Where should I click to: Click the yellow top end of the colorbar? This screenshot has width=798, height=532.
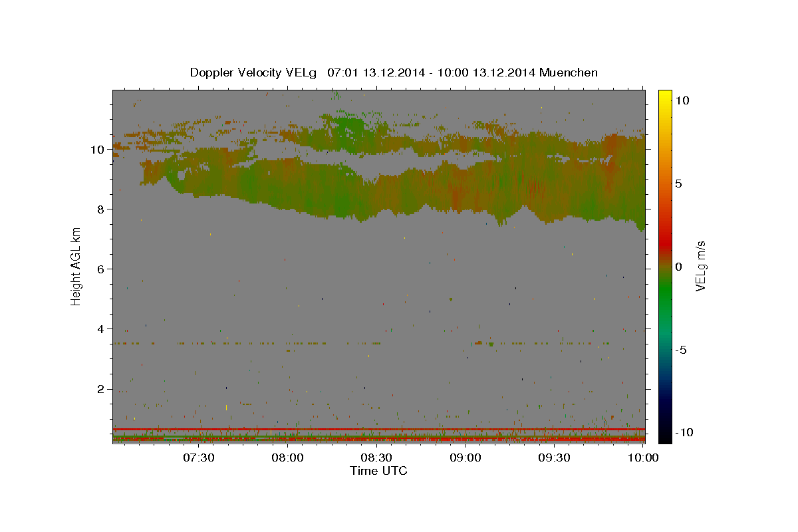(x=664, y=94)
